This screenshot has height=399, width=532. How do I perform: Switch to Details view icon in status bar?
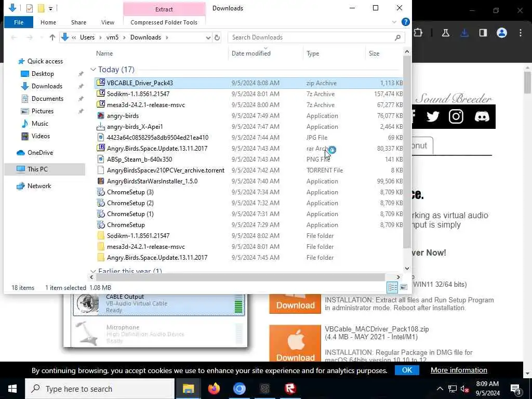(392, 287)
